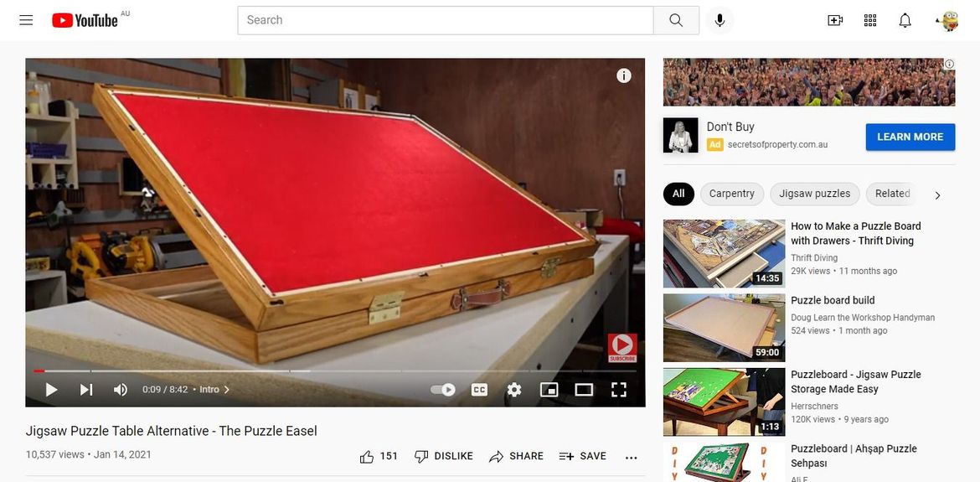Image resolution: width=980 pixels, height=482 pixels.
Task: Click the search magnifier button
Action: (676, 20)
